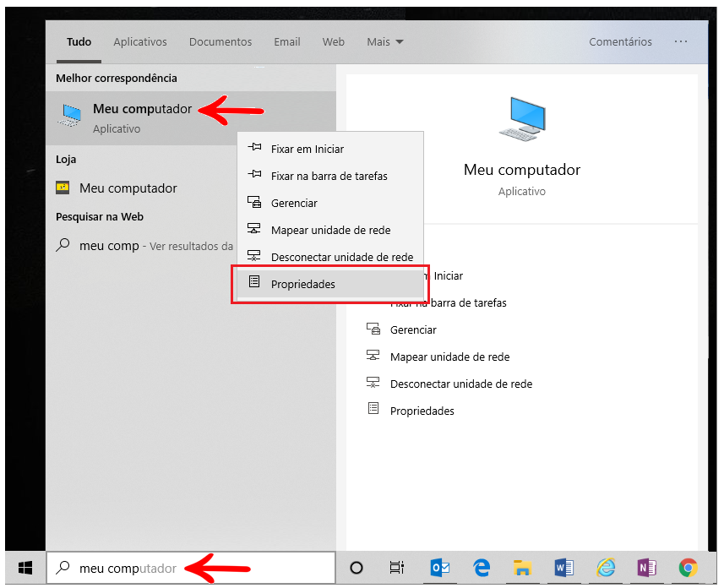Screen dimensions: 724x588
Task: Open Microsoft Word from the taskbar
Action: (564, 568)
